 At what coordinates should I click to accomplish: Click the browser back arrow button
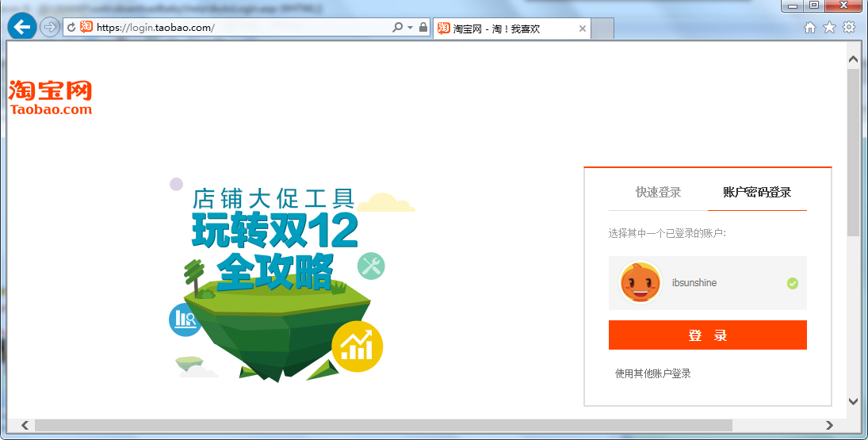22,27
